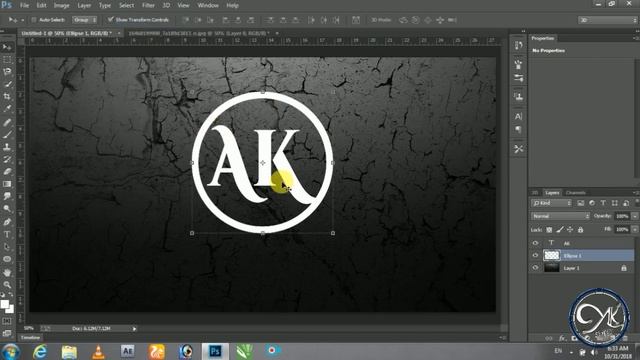Click the background color swatch

click(10, 309)
